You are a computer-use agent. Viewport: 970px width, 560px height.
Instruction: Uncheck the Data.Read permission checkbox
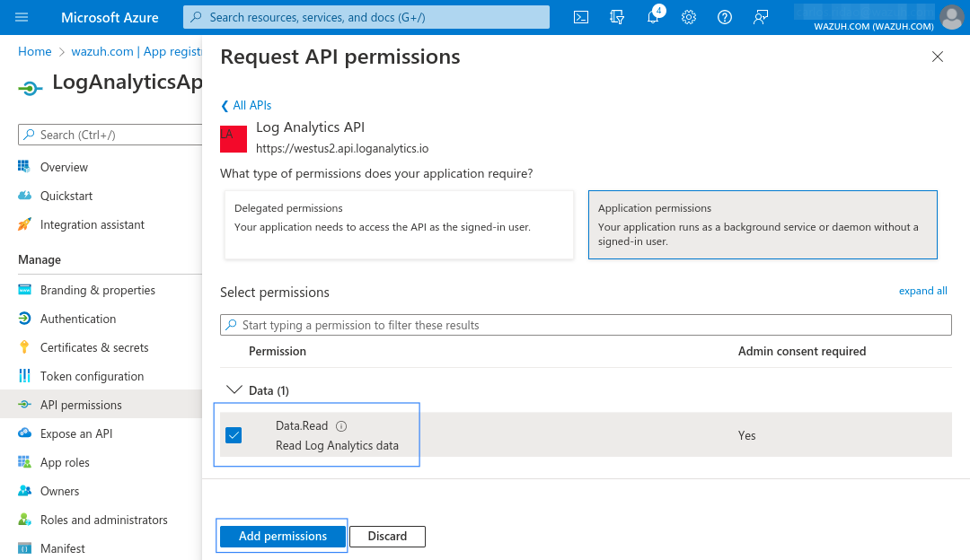pos(234,435)
